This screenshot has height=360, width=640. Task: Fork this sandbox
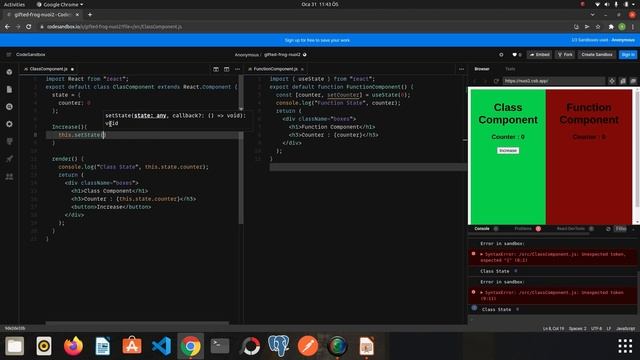pos(565,54)
